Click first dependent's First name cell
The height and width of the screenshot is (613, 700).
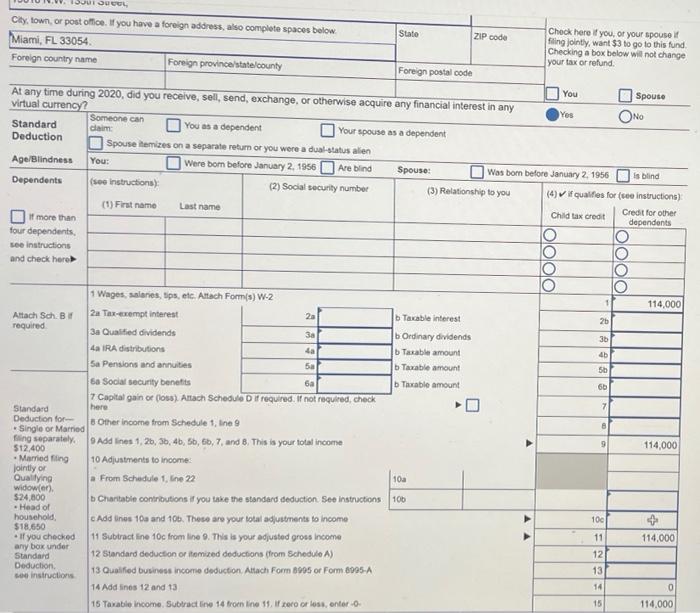pos(126,225)
